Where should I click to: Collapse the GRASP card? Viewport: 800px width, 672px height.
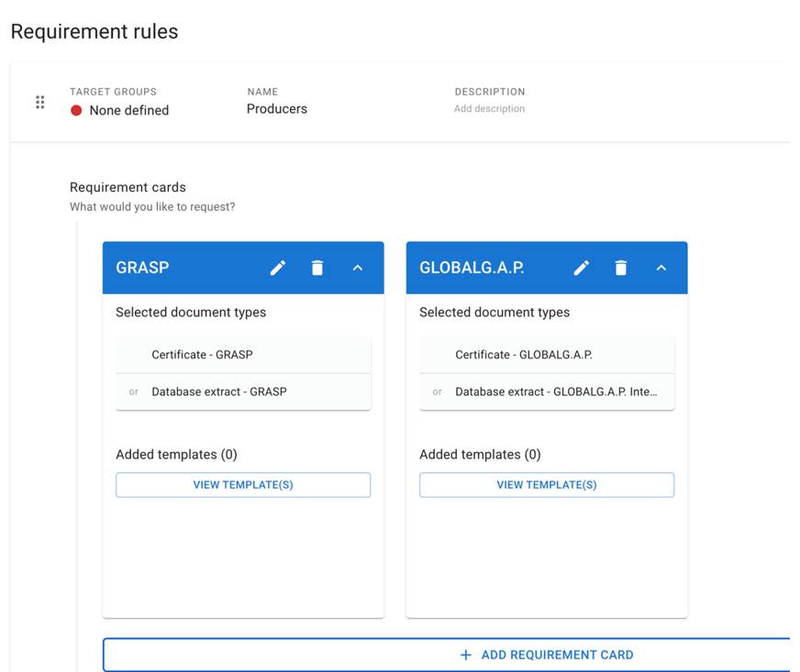358,268
